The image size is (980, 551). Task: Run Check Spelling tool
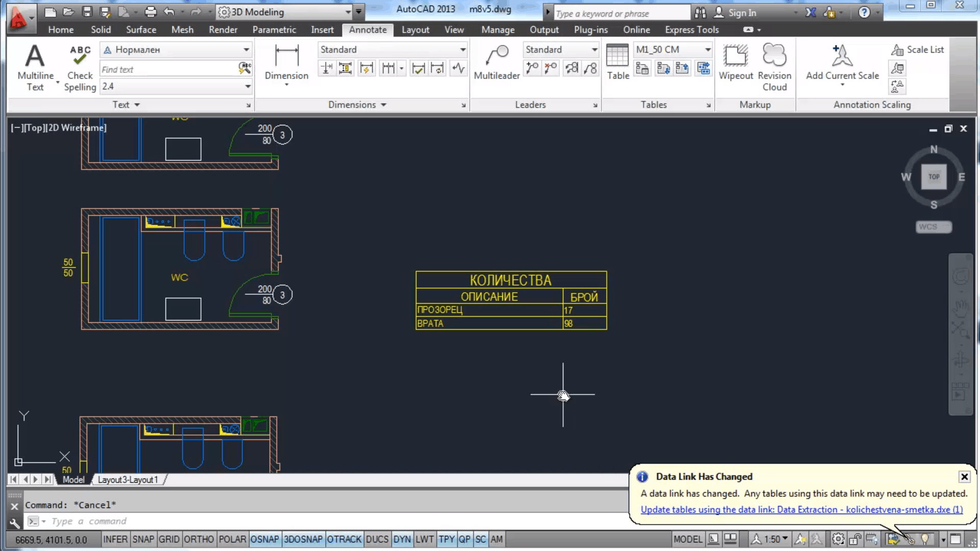click(x=80, y=68)
